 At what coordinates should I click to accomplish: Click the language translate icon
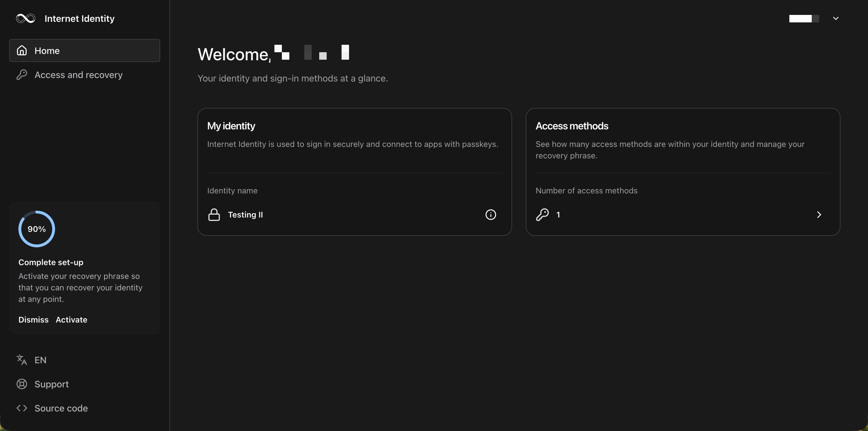pos(22,360)
